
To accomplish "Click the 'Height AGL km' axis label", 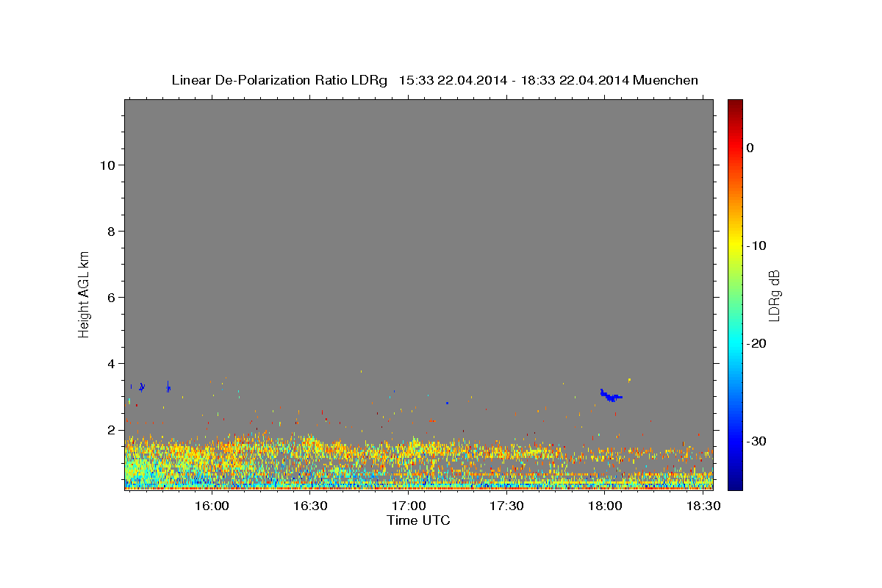I will tap(84, 293).
